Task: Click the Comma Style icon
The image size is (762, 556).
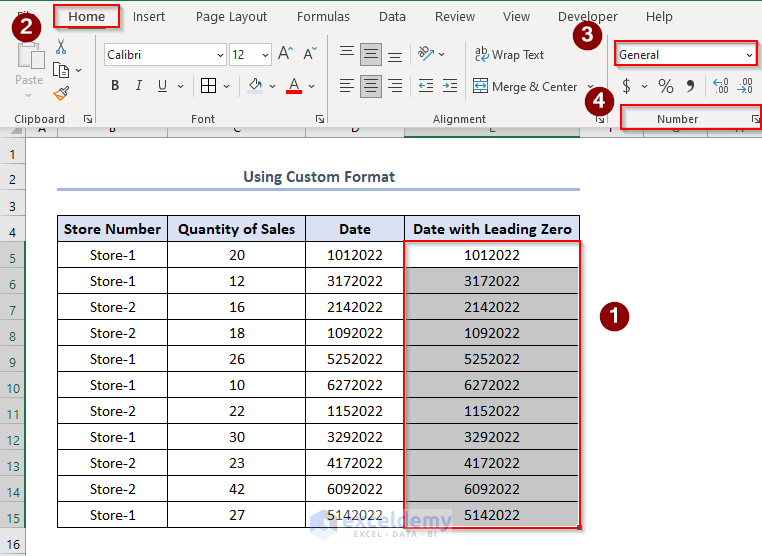Action: tap(690, 86)
